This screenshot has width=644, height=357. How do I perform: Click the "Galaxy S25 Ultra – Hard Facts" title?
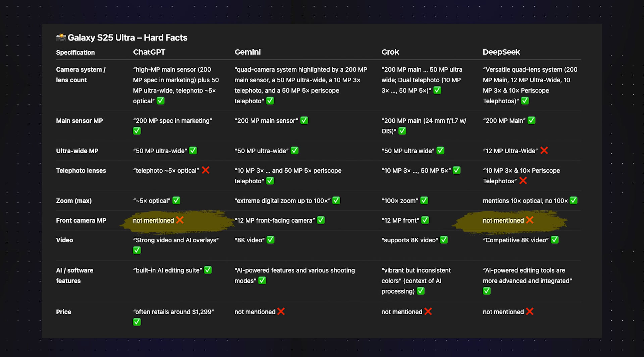(x=128, y=38)
